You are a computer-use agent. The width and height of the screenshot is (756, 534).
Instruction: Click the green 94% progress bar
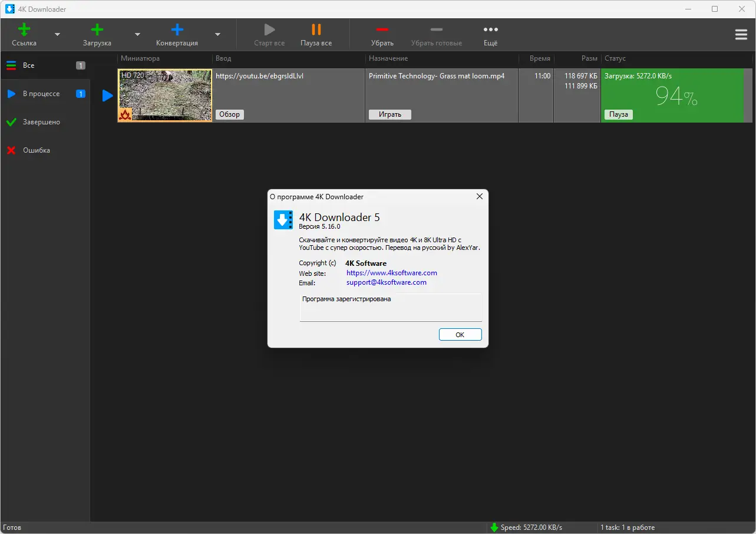[x=676, y=95]
